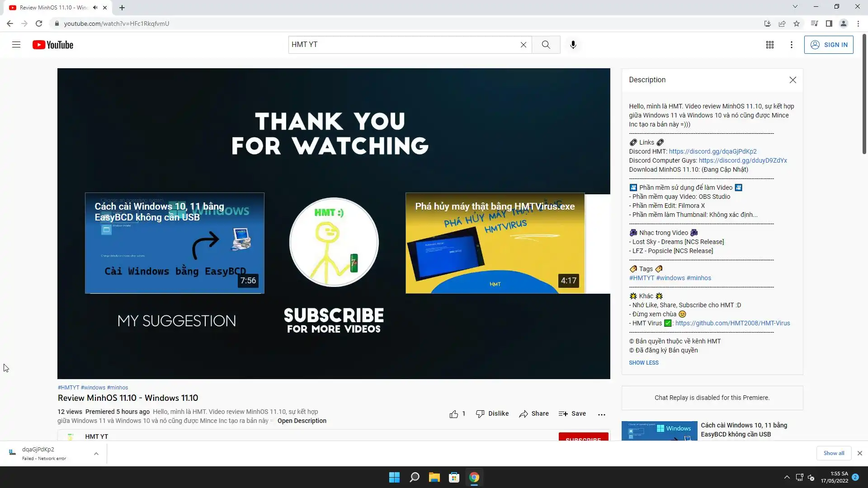The width and height of the screenshot is (868, 488).
Task: Click the voice search microphone icon
Action: [573, 45]
